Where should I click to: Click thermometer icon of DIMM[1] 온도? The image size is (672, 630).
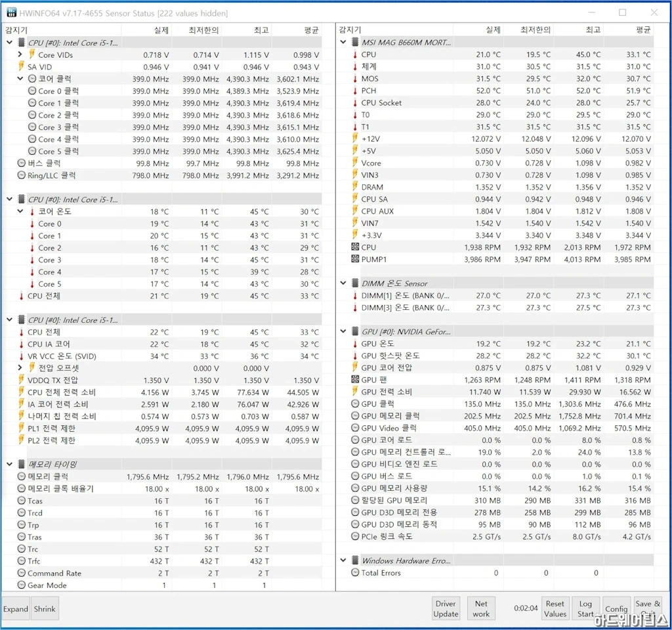355,295
